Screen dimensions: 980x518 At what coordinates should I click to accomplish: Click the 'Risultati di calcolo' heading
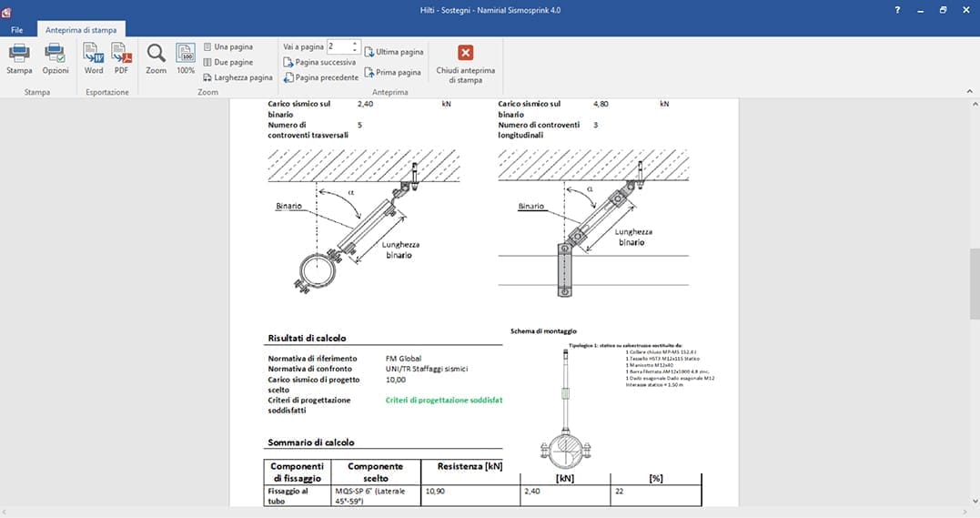click(307, 338)
